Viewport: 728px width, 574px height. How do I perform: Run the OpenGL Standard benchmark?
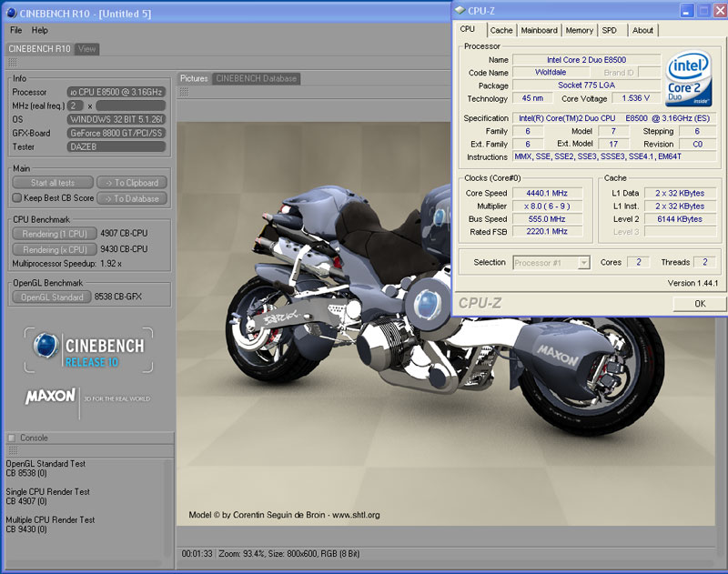tap(52, 297)
